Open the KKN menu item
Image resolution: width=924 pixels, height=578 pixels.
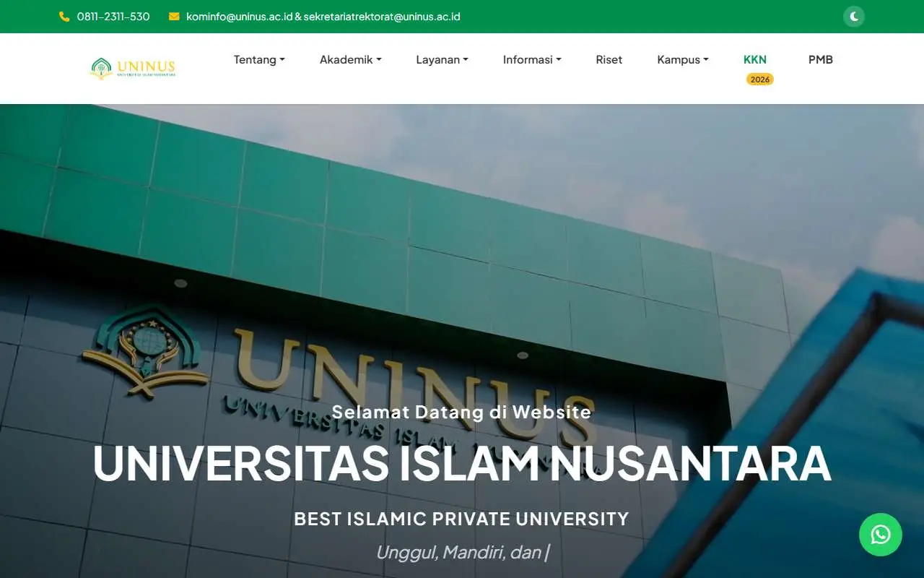point(755,60)
